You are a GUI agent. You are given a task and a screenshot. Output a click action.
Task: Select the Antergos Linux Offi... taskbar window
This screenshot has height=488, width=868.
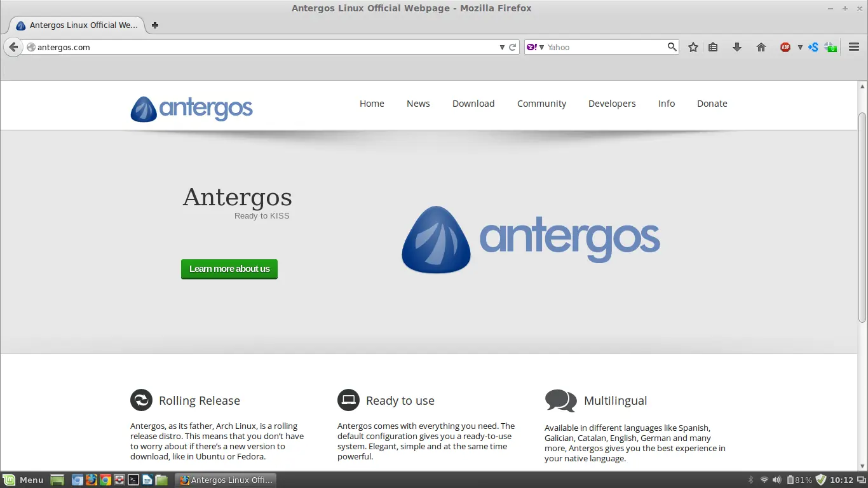point(226,480)
